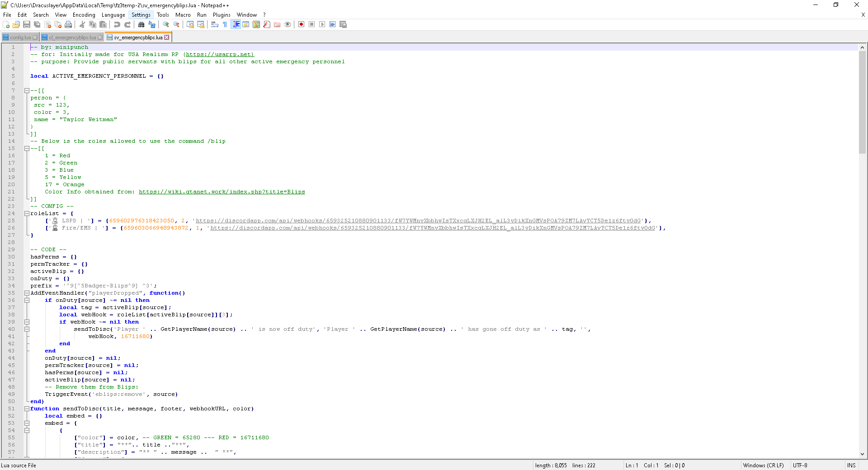Toggle Show All Characters display
Viewport: 868px width, 470px height.
(225, 24)
